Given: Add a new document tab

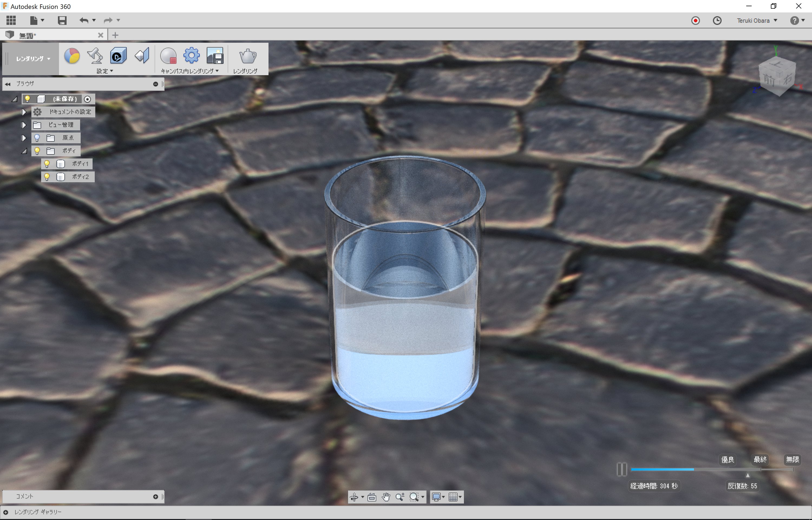Looking at the screenshot, I should (115, 35).
